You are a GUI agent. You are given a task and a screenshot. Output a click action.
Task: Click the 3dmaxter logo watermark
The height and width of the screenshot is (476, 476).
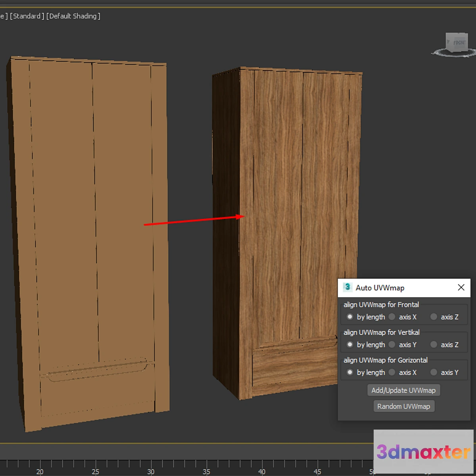[423, 452]
